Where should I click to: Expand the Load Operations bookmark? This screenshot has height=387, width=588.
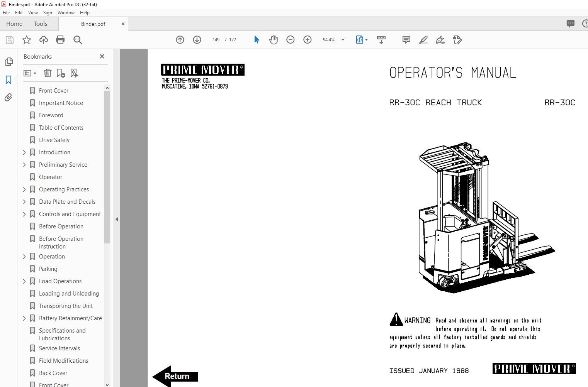pyautogui.click(x=24, y=281)
